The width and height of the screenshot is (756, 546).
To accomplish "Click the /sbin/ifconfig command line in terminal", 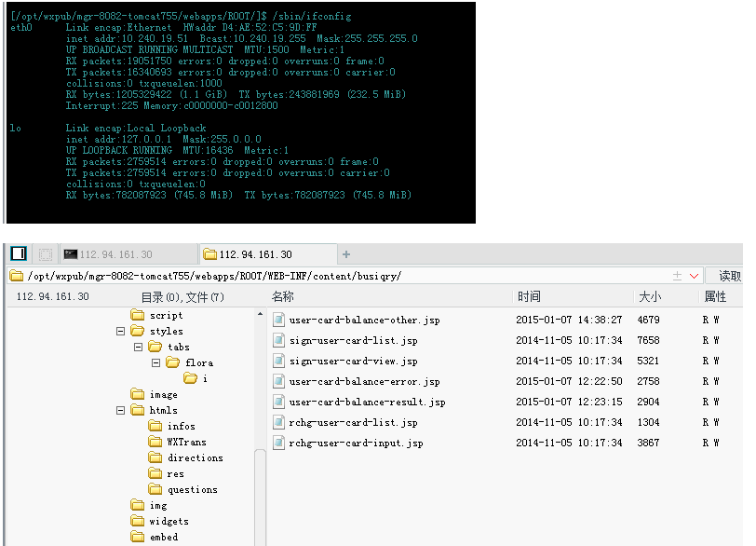I will (x=181, y=16).
